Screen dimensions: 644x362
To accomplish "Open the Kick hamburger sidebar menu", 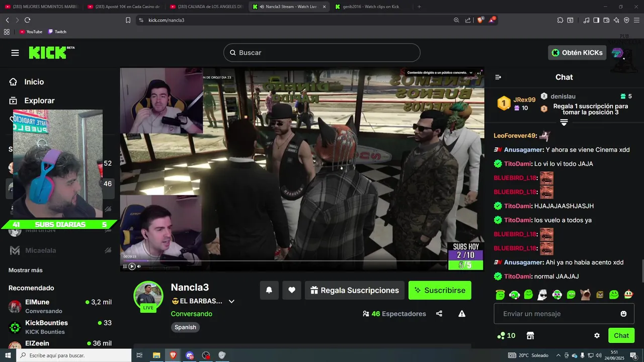I will [x=15, y=53].
